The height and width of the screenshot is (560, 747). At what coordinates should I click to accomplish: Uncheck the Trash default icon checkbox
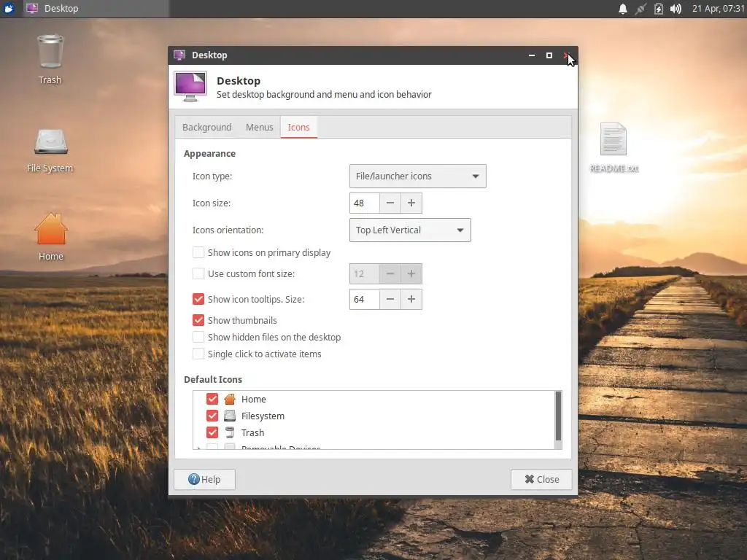coord(212,432)
